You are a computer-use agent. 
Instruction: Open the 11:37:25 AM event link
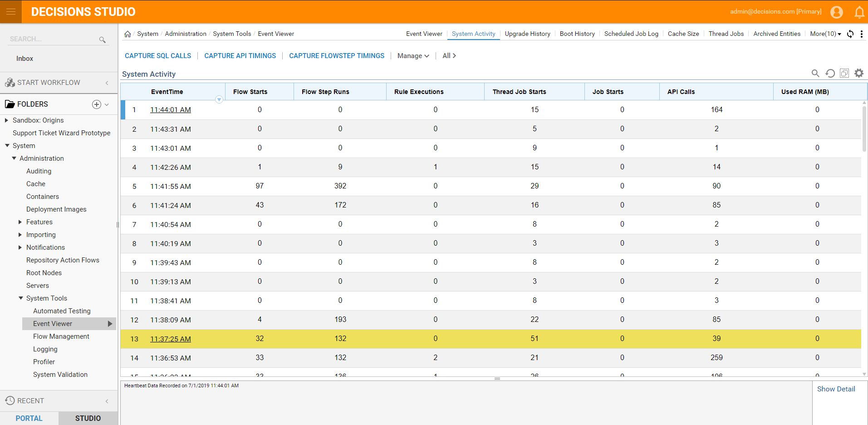(x=171, y=339)
